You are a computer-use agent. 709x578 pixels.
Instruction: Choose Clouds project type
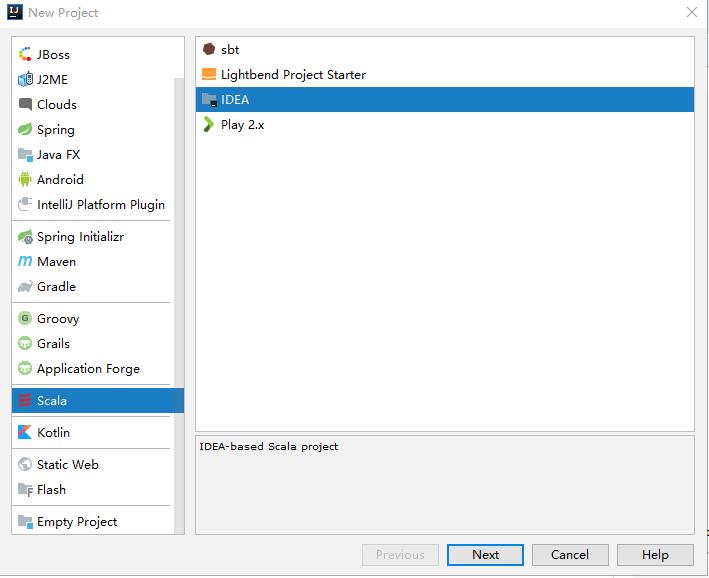click(56, 105)
